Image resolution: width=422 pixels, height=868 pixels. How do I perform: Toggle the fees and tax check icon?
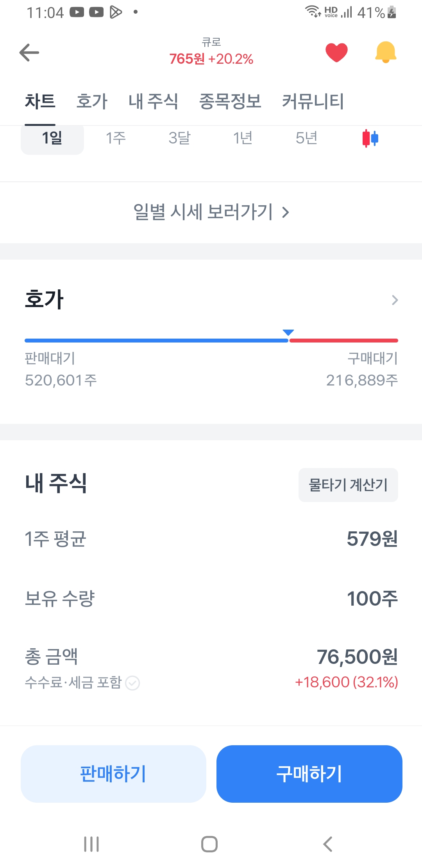pyautogui.click(x=132, y=683)
